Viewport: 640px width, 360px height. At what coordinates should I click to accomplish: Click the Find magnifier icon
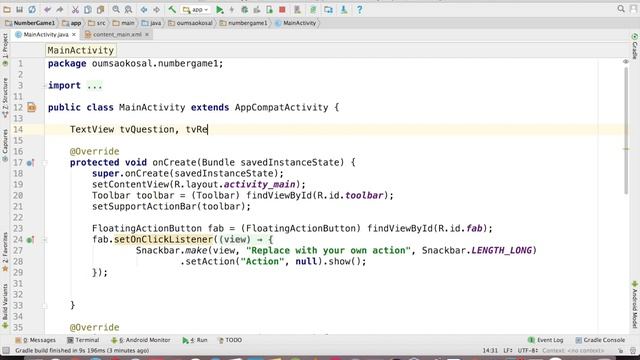(x=116, y=9)
